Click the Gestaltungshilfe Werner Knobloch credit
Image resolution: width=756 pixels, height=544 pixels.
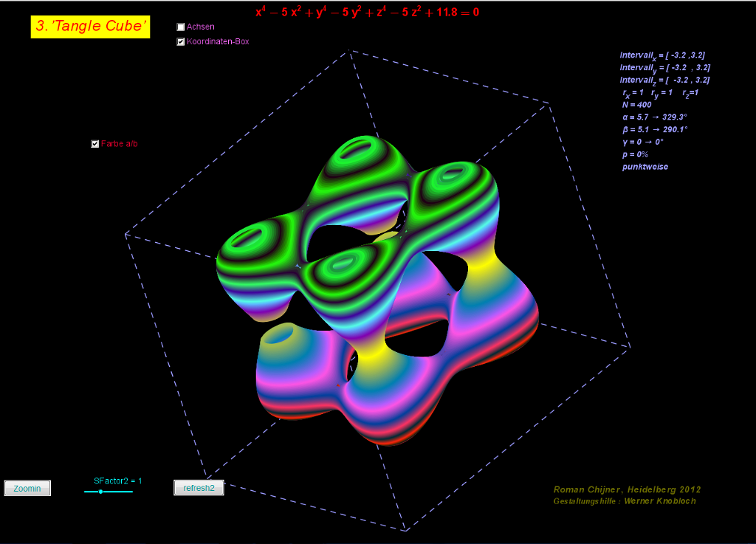[625, 501]
